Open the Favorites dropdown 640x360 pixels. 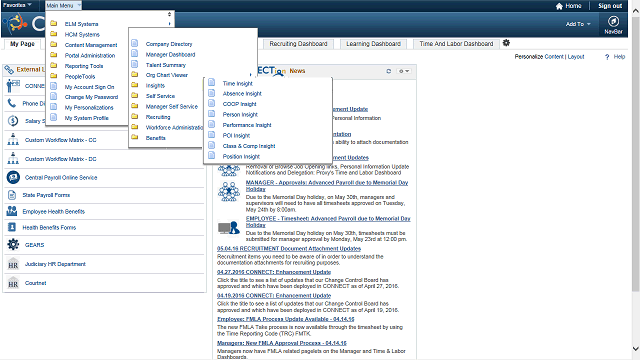[17, 5]
